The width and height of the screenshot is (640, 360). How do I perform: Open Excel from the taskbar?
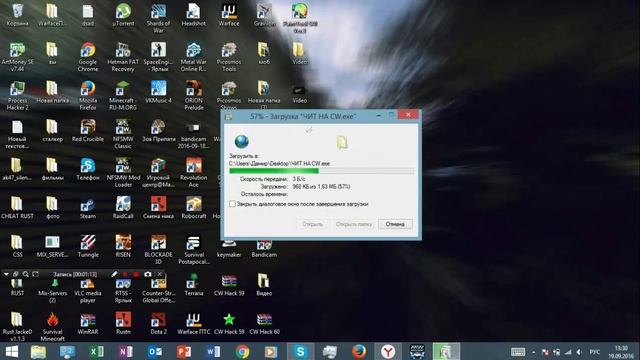pyautogui.click(x=97, y=352)
